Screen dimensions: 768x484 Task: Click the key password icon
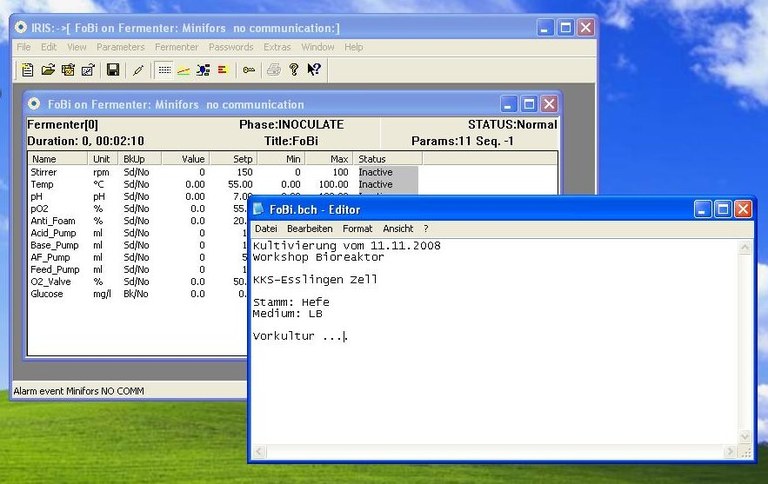coord(249,71)
